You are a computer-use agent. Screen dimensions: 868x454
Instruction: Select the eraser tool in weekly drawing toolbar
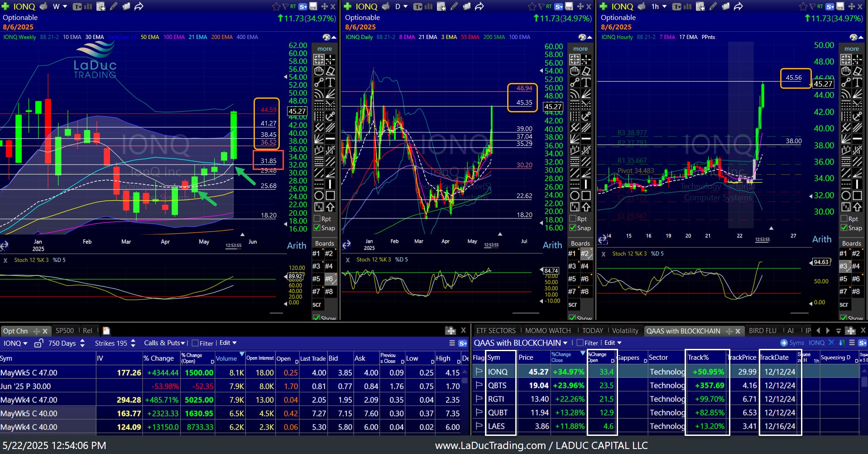click(330, 71)
